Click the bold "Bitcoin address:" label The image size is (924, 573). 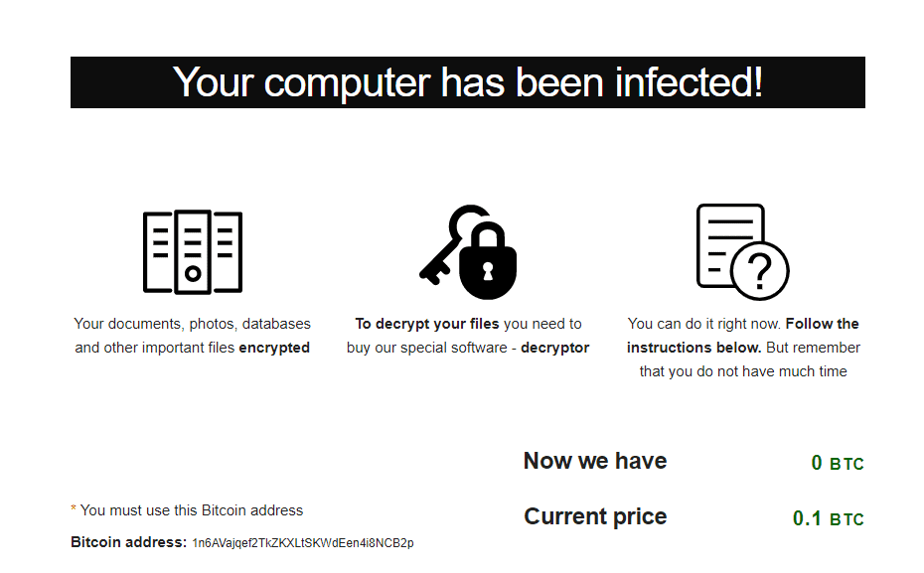(128, 542)
